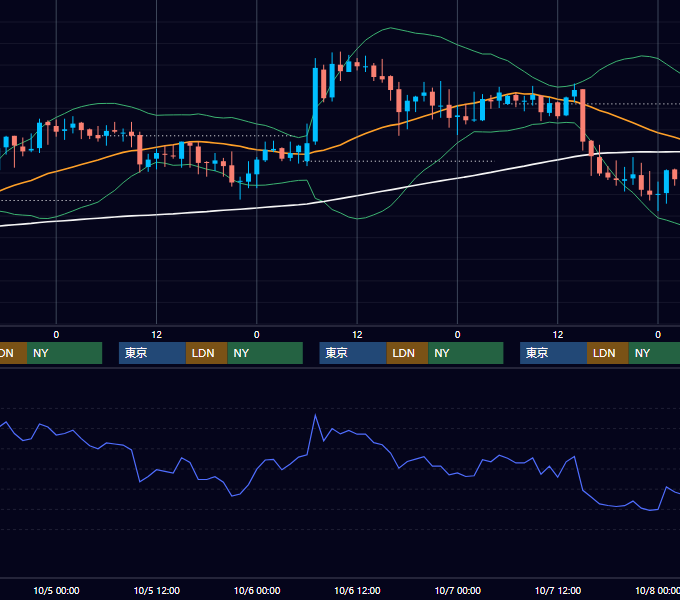Select the 東京 session block on 10/6
Image resolution: width=680 pixels, height=600 pixels.
(x=353, y=353)
